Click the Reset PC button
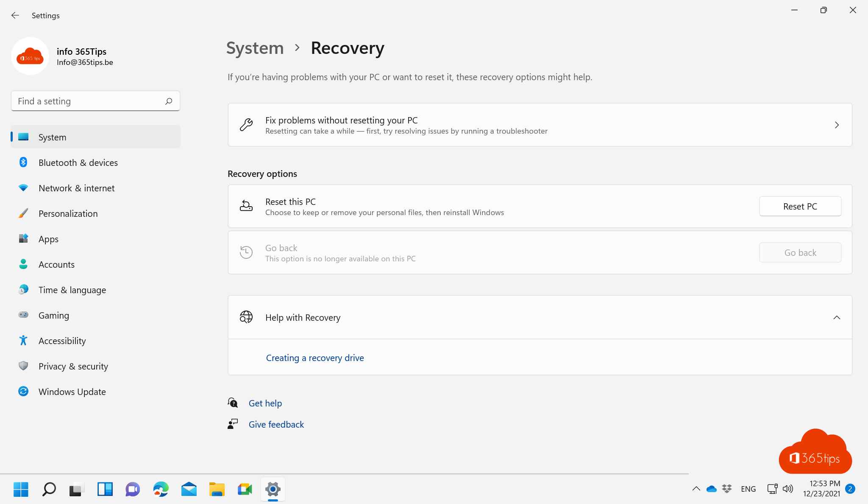The width and height of the screenshot is (868, 504). (x=800, y=207)
